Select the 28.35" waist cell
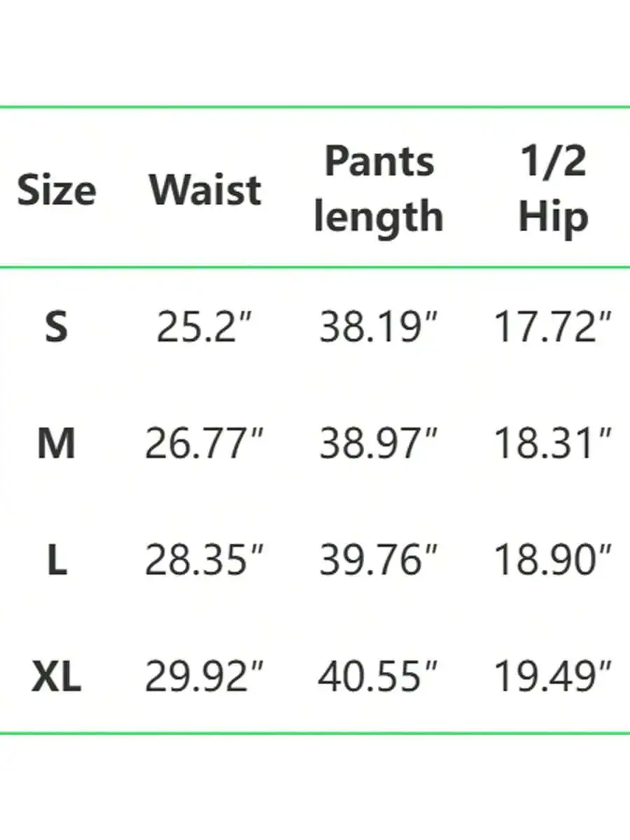This screenshot has width=630, height=840. pyautogui.click(x=204, y=561)
